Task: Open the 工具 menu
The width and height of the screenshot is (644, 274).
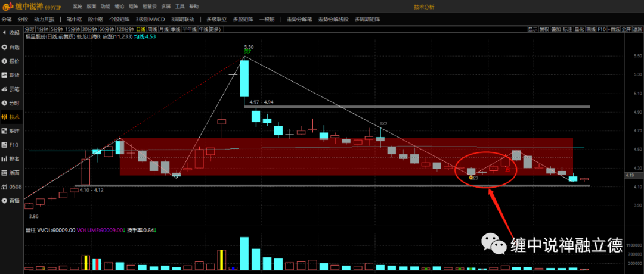Action: (180, 7)
